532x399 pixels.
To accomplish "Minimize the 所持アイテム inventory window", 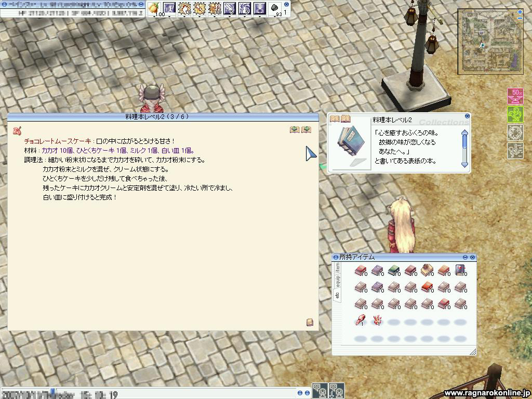I will click(465, 257).
